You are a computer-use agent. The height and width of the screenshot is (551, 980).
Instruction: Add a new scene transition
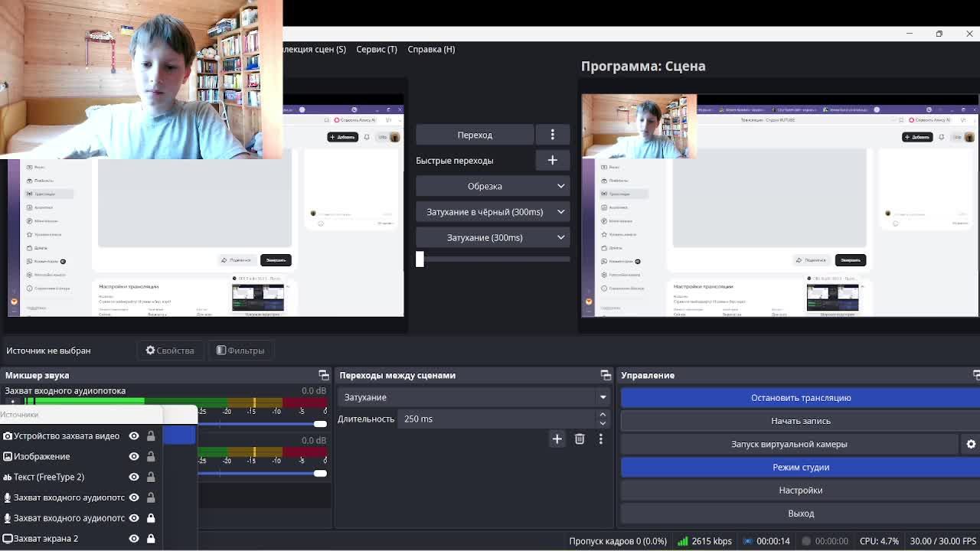pos(557,439)
